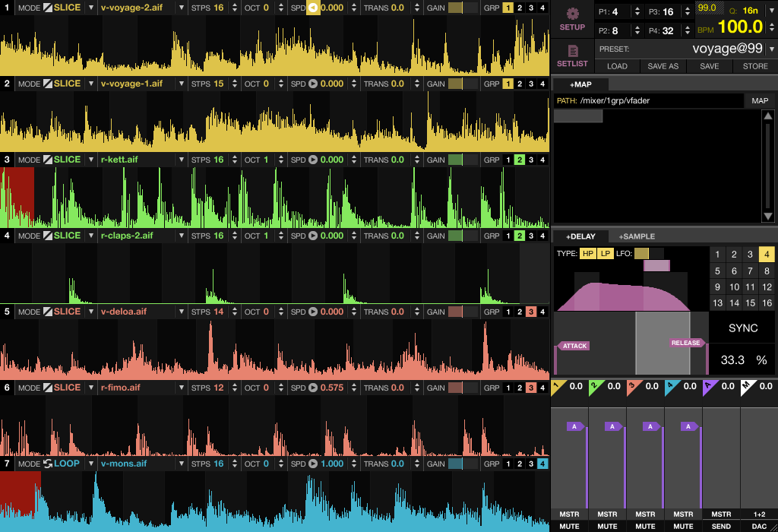Click the speed play icon on track 7
The height and width of the screenshot is (532, 778).
coord(312,464)
